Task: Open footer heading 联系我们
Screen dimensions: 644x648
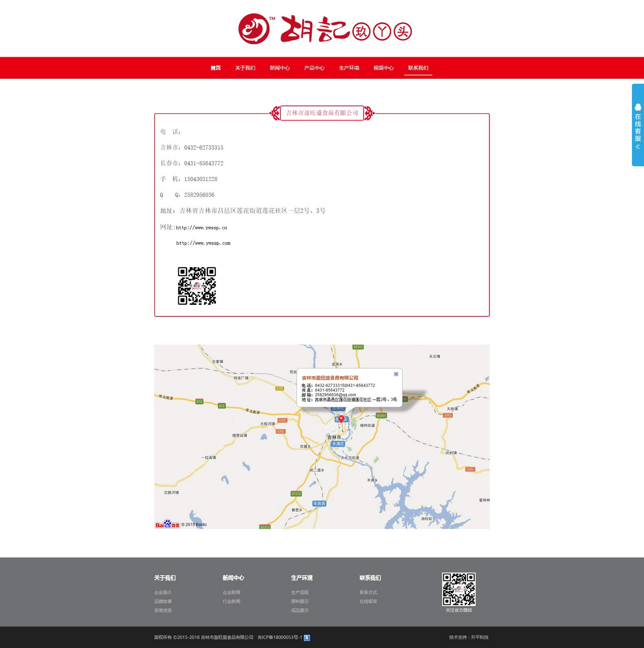Action: click(x=370, y=578)
